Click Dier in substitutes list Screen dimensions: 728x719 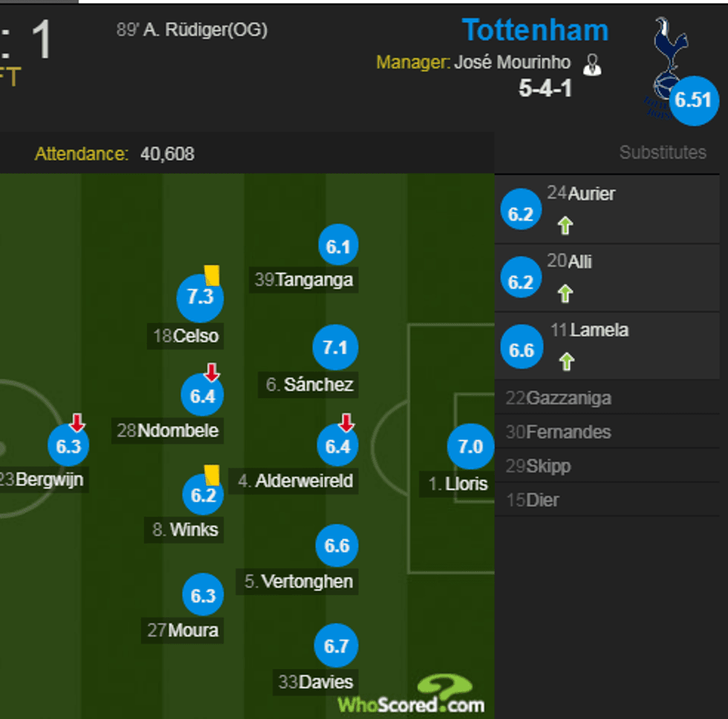(533, 500)
